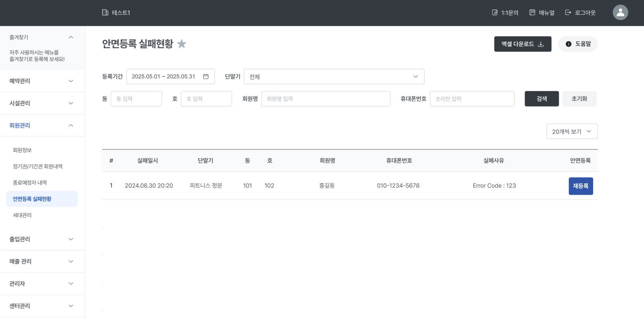Viewport: 644px width, 320px height.
Task: Open 세대관리 submenu
Action: click(22, 215)
